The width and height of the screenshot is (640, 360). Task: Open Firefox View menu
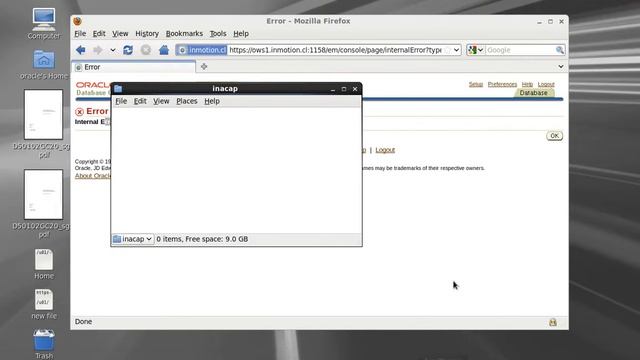pos(120,33)
